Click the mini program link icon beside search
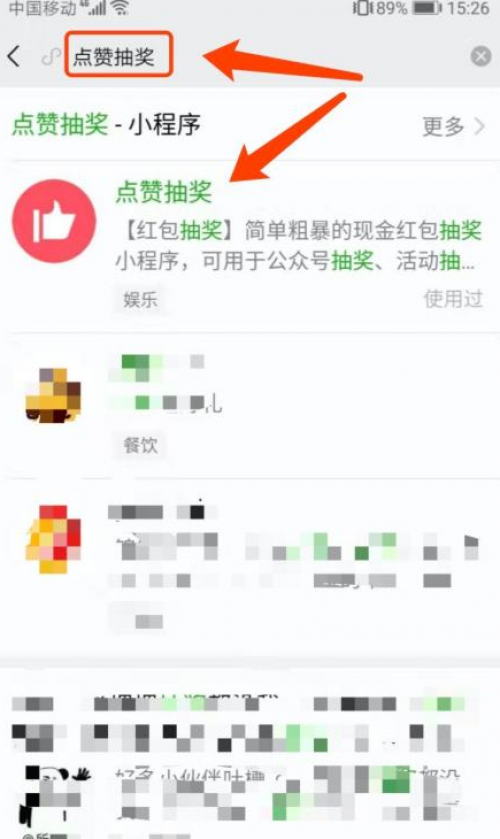 (x=51, y=56)
